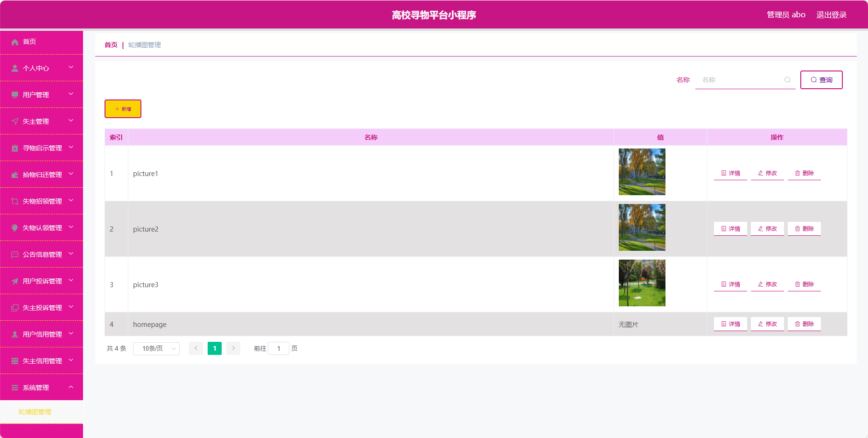Click the 失主管理 paper-plane icon
This screenshot has height=438, width=868.
(15, 121)
